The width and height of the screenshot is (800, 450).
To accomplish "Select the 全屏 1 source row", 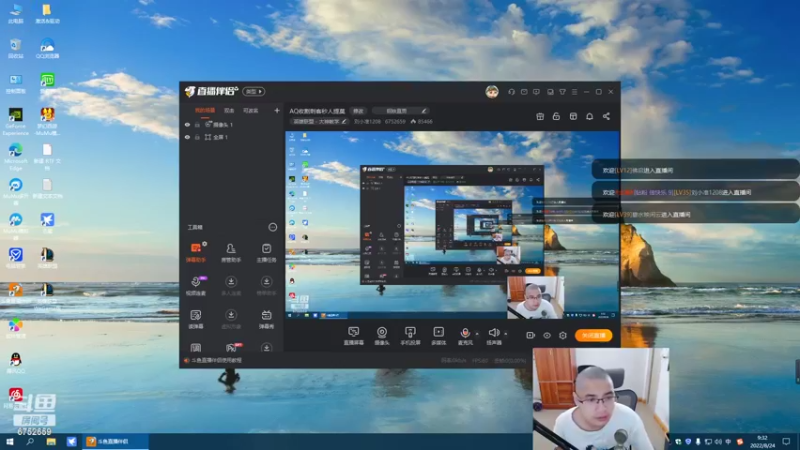I will pos(232,137).
